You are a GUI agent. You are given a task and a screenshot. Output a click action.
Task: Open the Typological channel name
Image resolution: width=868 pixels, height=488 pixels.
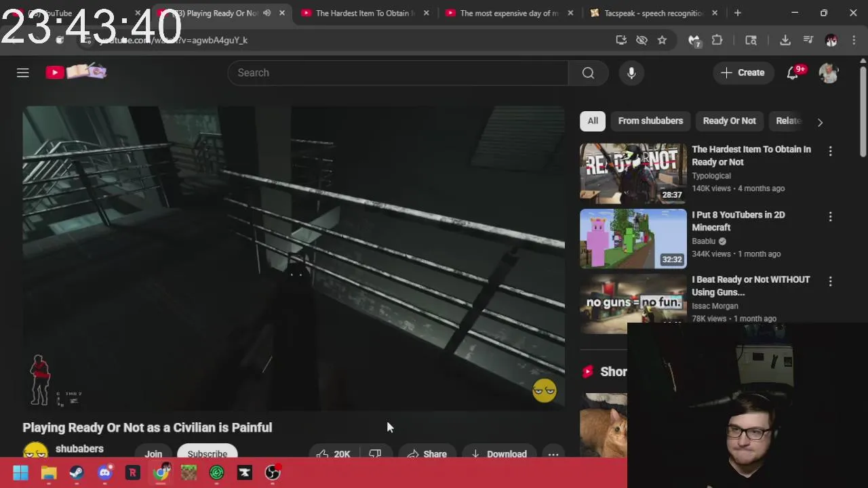coord(711,176)
